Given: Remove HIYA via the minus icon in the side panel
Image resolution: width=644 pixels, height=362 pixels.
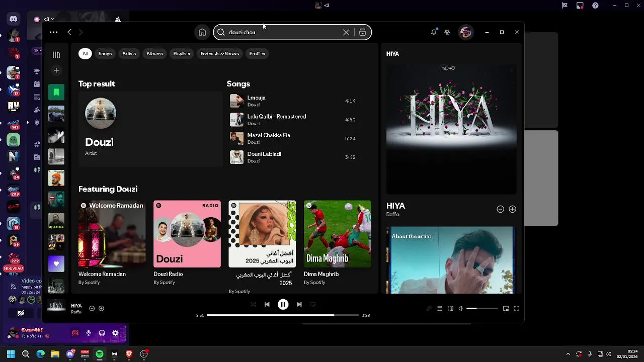Looking at the screenshot, I should click(500, 209).
